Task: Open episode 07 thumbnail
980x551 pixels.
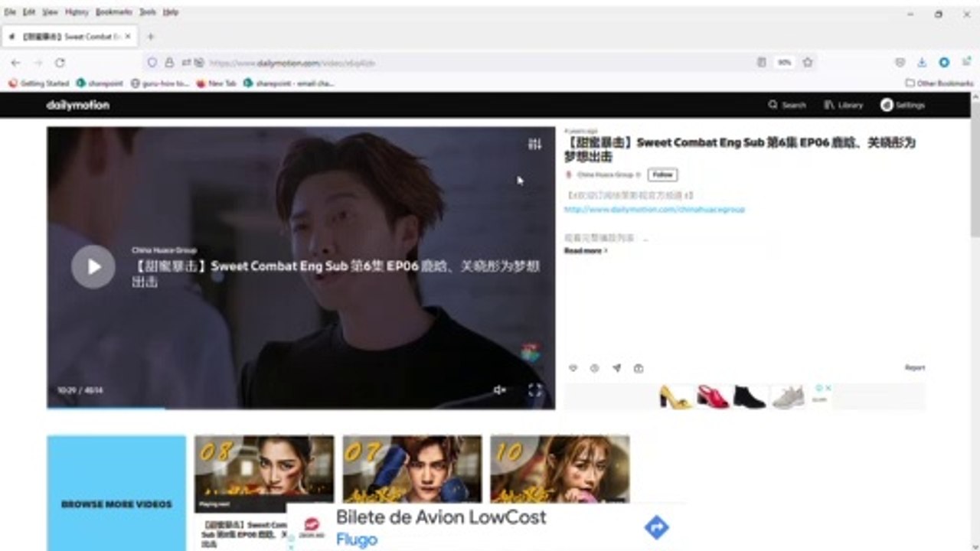Action: pos(413,470)
